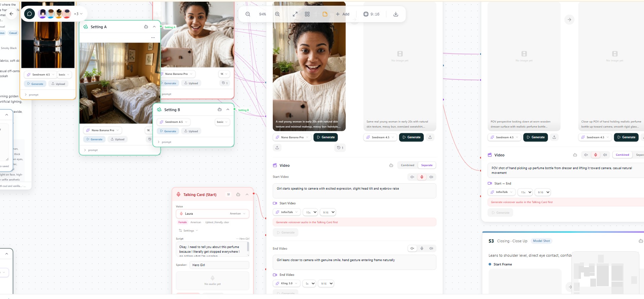Open the AI robot icon in Talking Card header

tap(238, 194)
